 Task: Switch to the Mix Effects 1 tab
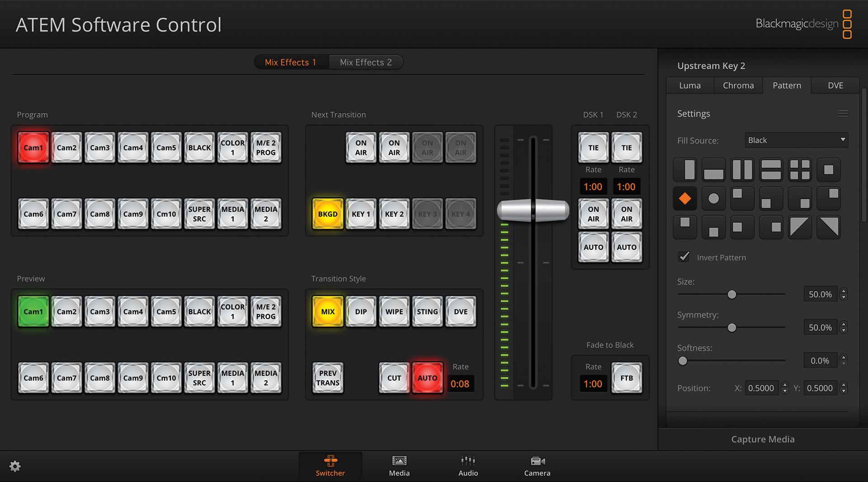(291, 62)
